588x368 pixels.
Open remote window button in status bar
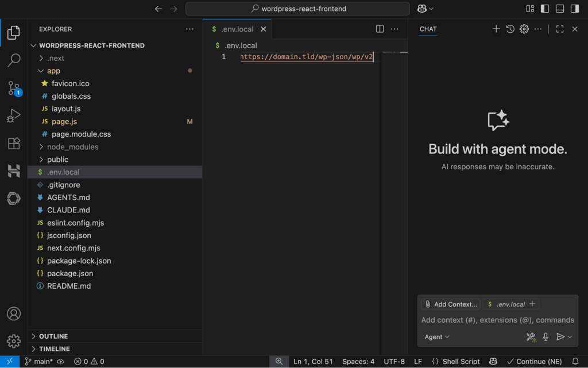click(x=10, y=361)
